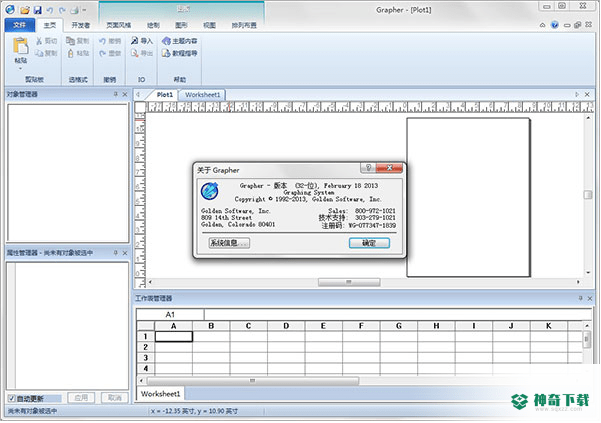Click the Apply (应用) button
The image size is (601, 423).
[81, 398]
